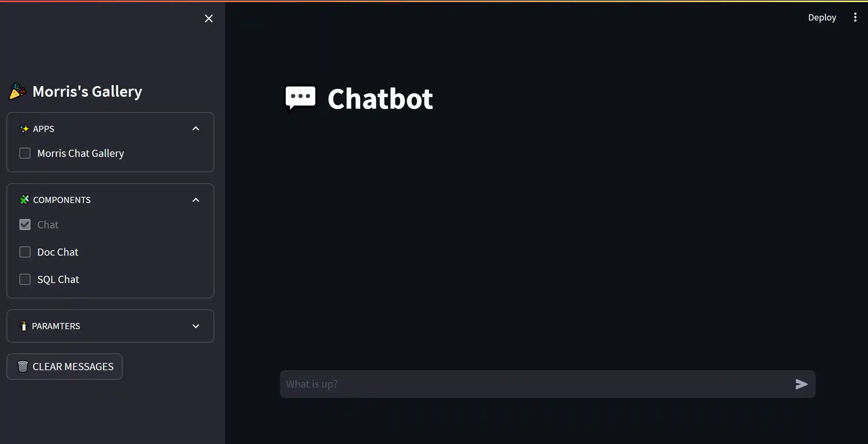Expand the PARAMTERS section chevron
The width and height of the screenshot is (868, 444).
pos(195,326)
